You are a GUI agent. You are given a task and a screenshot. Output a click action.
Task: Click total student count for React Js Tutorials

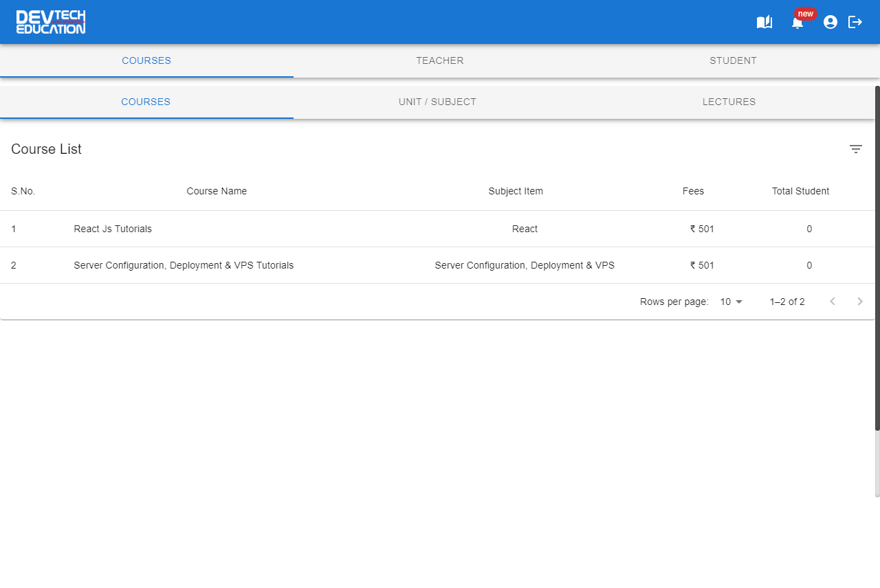[809, 229]
